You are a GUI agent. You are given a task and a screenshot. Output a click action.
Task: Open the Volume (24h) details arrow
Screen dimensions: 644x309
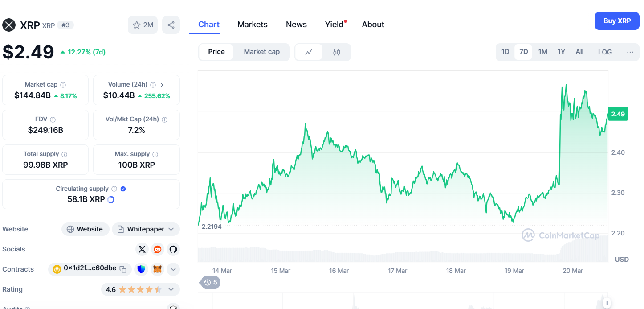[x=162, y=85]
